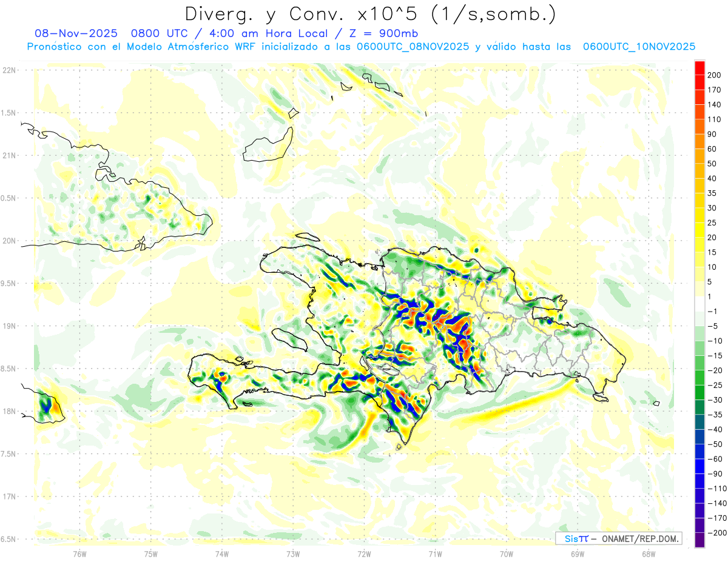This screenshot has width=728, height=562.
Task: Click the colorbar value 110
Action: click(715, 119)
